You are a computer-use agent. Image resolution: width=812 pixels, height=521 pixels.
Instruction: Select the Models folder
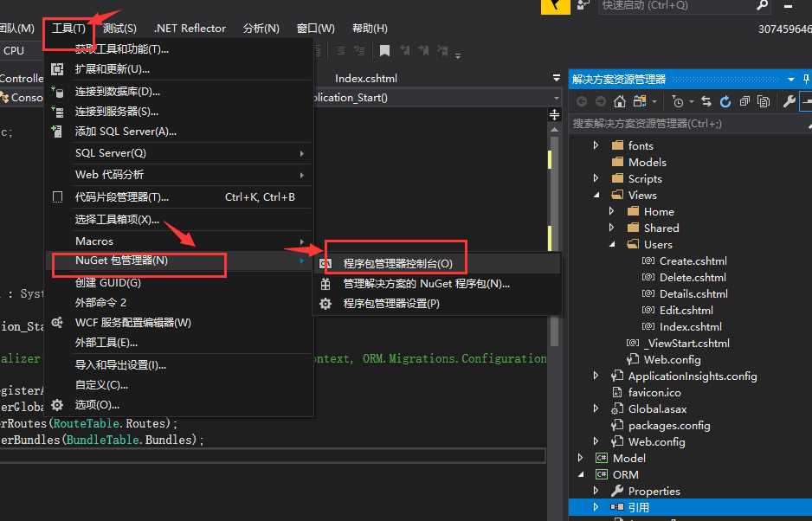tap(648, 162)
